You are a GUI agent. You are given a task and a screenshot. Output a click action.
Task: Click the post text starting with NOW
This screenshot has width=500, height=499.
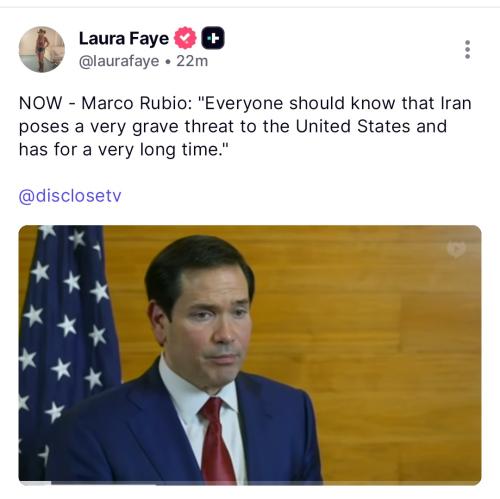(x=245, y=126)
